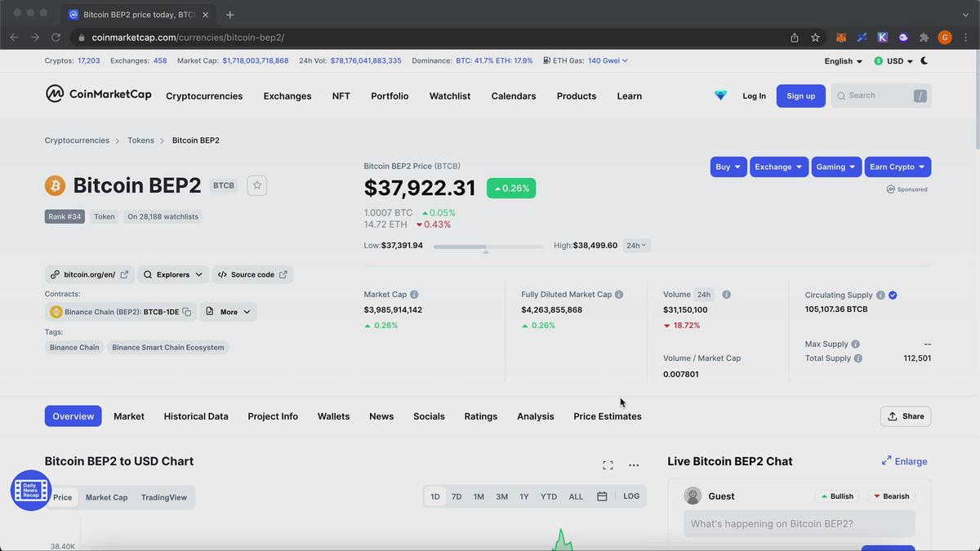Viewport: 980px width, 551px height.
Task: Click the CoinMarketCap search field
Action: (x=881, y=96)
